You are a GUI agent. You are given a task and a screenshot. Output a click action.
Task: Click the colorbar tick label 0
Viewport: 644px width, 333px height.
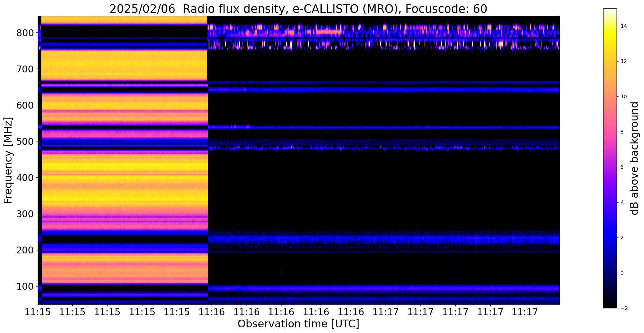[622, 273]
